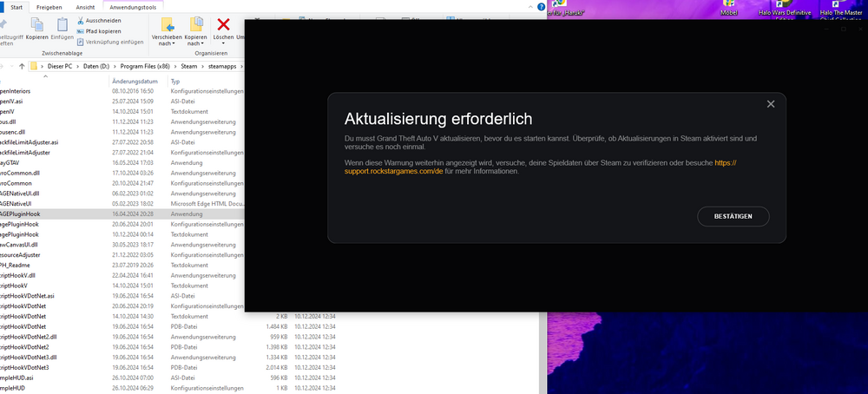Select the pusenc.dll file row

coord(122,132)
